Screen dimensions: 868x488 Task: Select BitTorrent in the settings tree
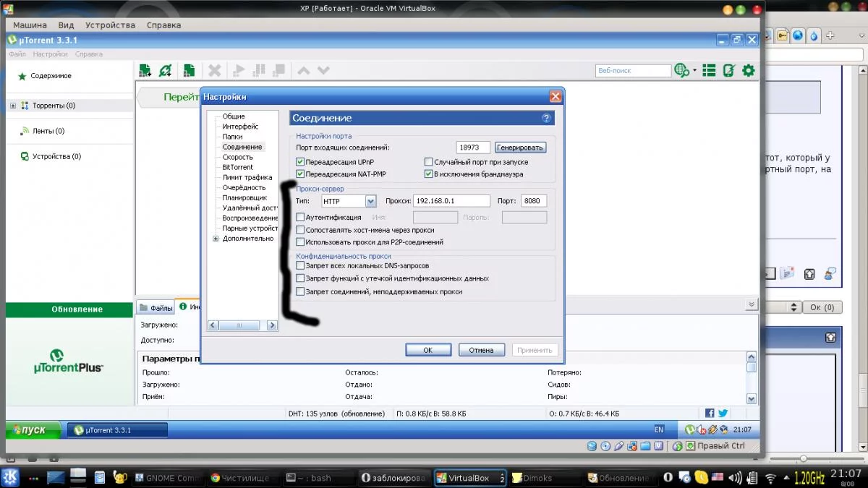(238, 167)
